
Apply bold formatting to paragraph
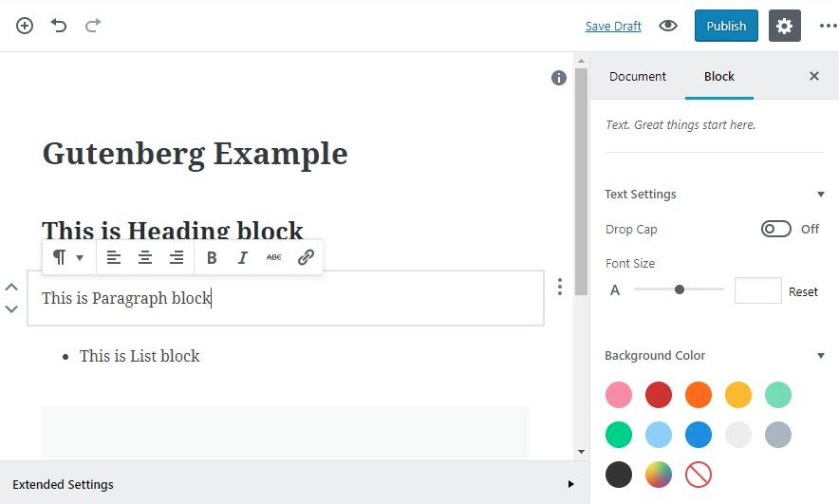coord(212,258)
